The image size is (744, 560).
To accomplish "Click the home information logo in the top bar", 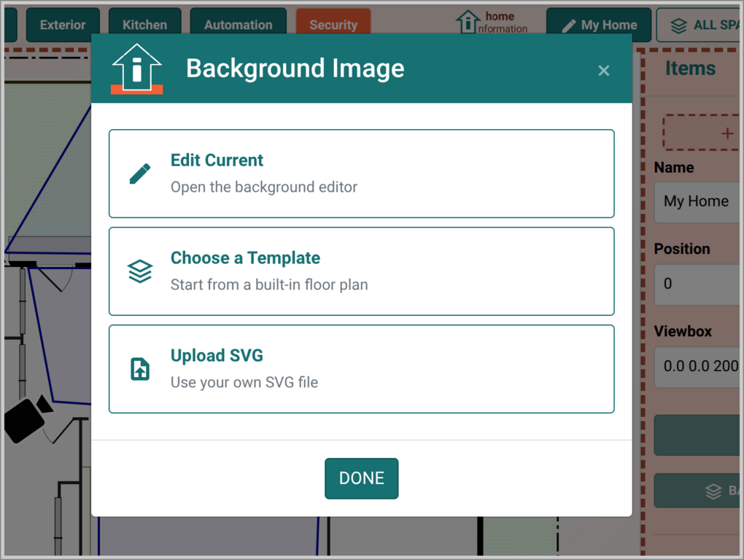I will 492,23.
